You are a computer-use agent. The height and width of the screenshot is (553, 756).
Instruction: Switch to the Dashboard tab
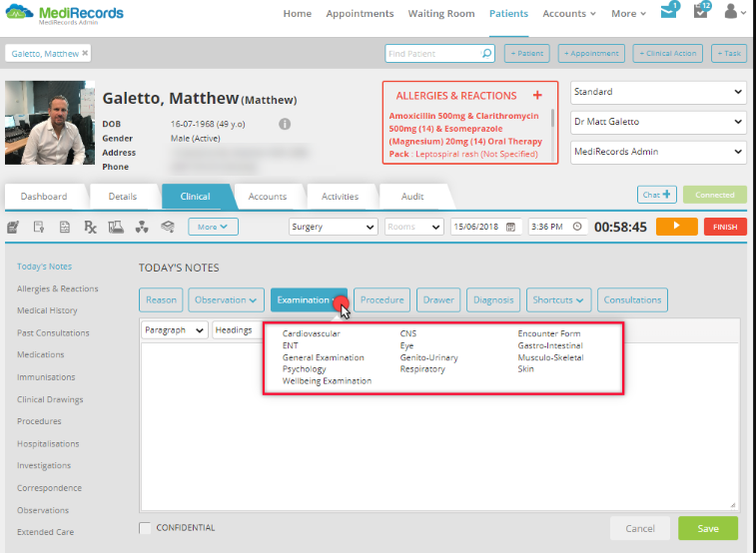(44, 196)
